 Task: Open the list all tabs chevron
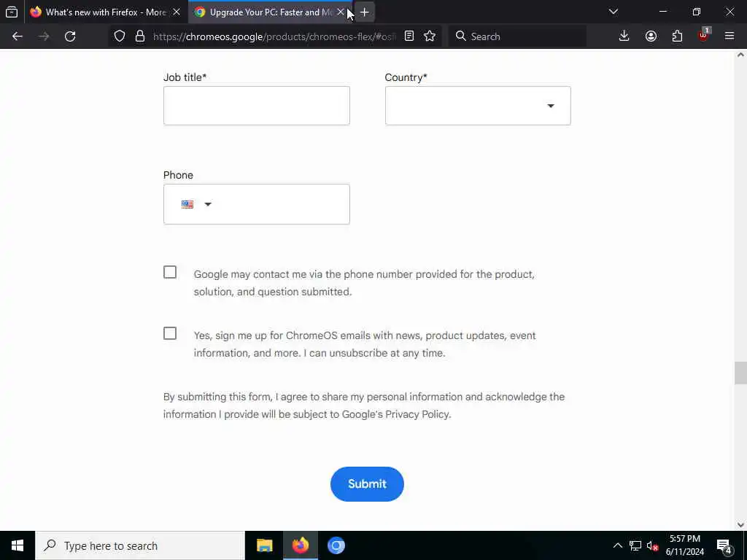coord(614,12)
